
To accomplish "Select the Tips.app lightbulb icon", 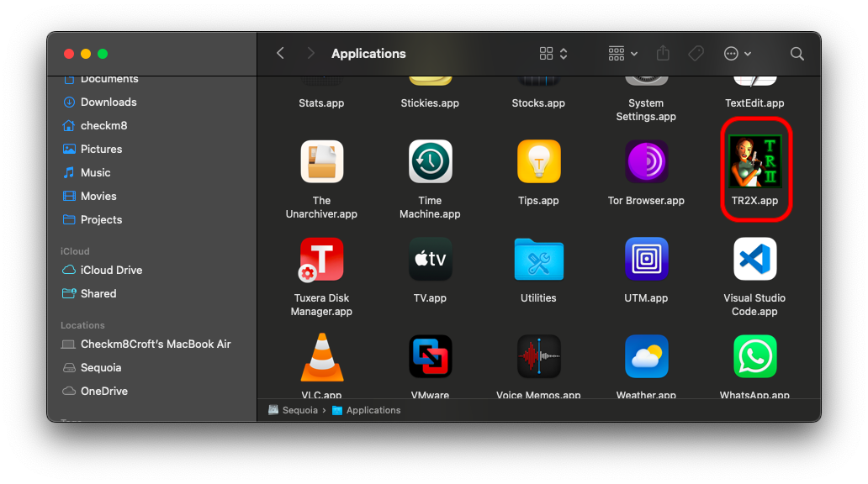I will 538,162.
